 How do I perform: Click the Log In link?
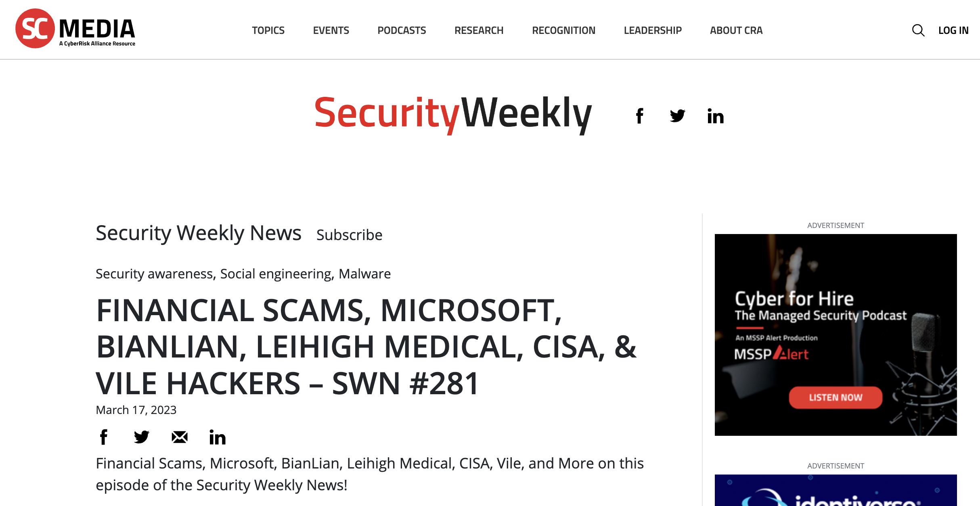(953, 30)
